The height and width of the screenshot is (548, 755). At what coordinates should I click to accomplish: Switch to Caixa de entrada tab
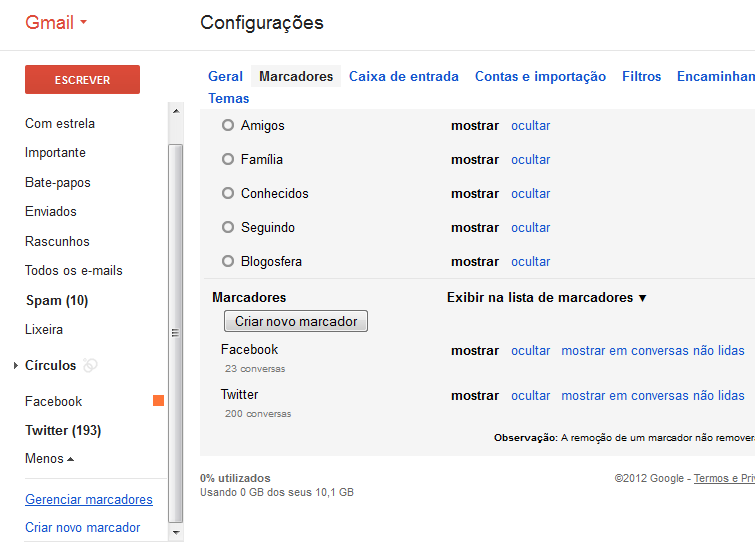click(404, 76)
